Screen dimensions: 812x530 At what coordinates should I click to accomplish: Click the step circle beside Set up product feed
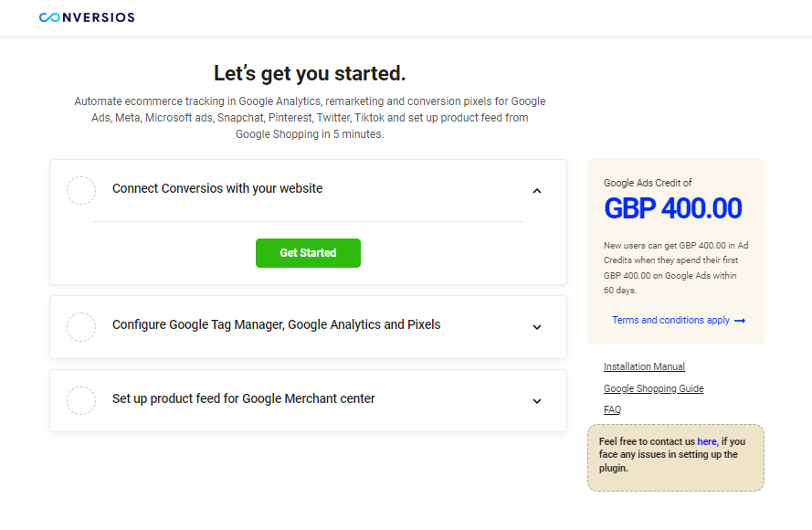click(81, 400)
